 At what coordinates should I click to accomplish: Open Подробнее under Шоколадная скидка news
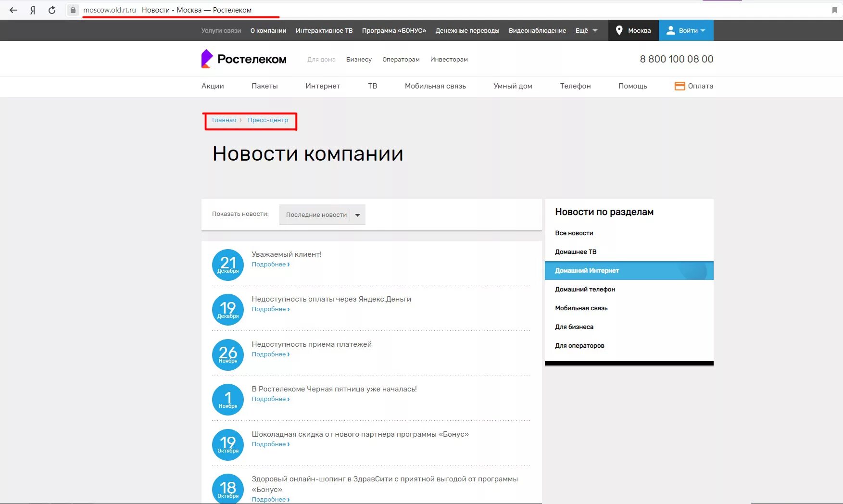click(271, 444)
